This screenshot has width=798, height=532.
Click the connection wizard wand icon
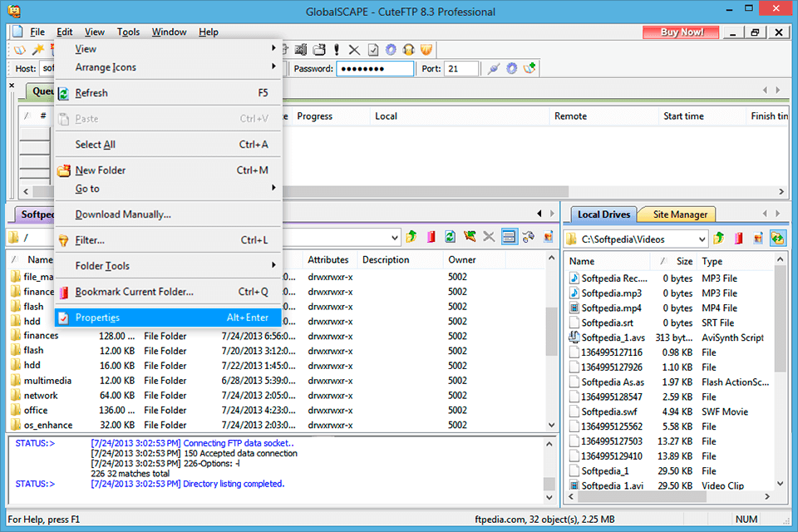click(37, 50)
